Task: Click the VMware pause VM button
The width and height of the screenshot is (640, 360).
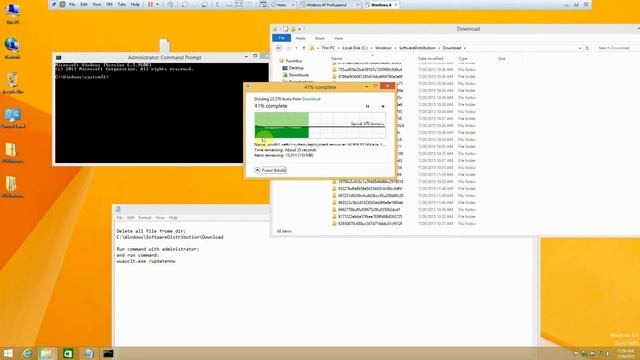Action: pyautogui.click(x=151, y=4)
